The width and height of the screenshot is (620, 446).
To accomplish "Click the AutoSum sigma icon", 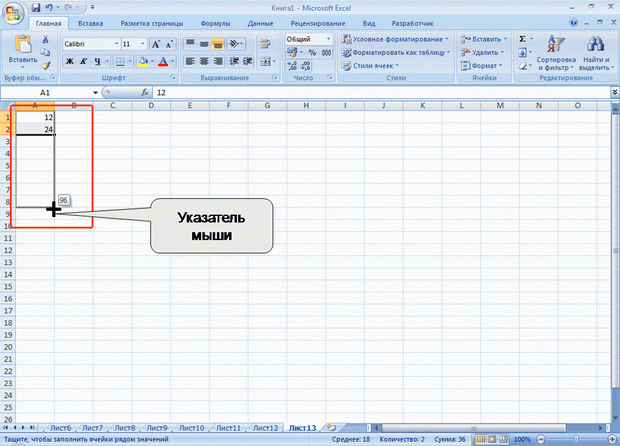I will [x=522, y=39].
